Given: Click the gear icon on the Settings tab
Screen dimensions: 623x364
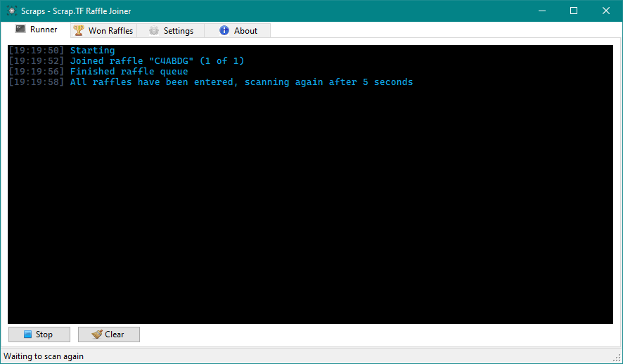Looking at the screenshot, I should click(154, 30).
